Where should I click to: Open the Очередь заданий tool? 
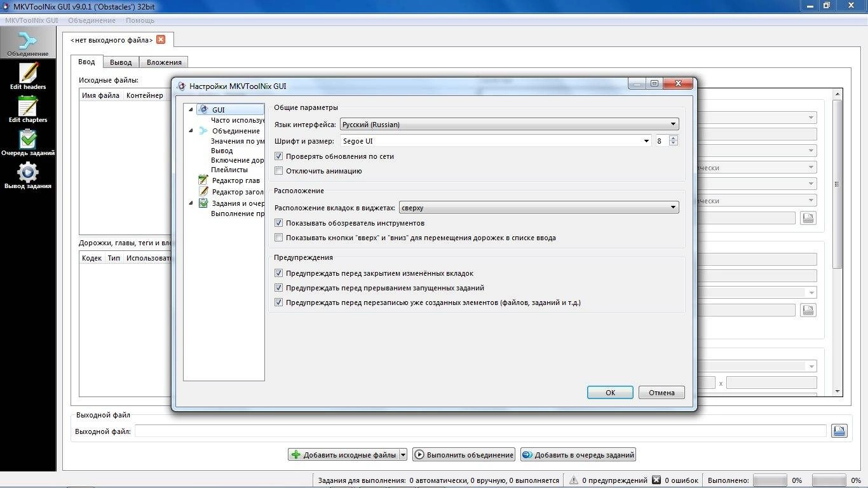(x=28, y=142)
